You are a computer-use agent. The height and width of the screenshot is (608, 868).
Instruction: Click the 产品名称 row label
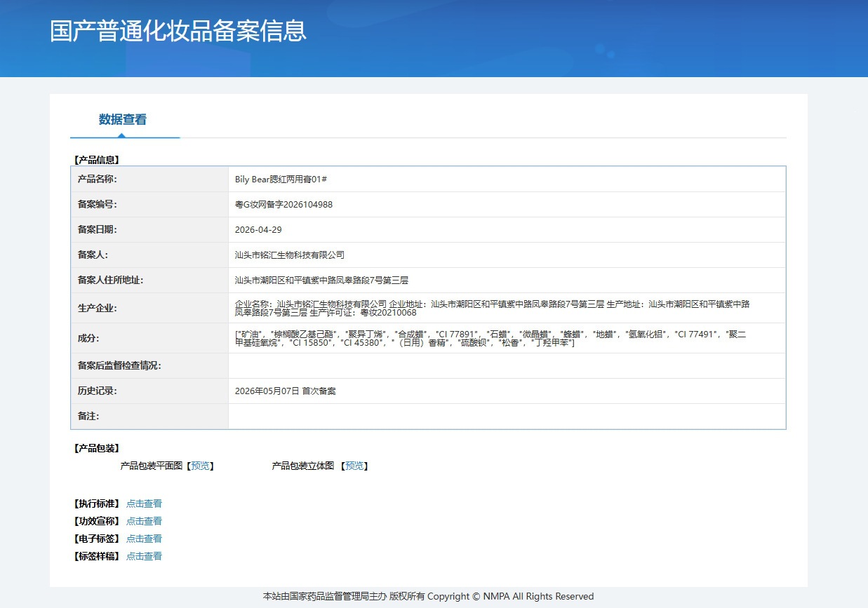click(98, 180)
